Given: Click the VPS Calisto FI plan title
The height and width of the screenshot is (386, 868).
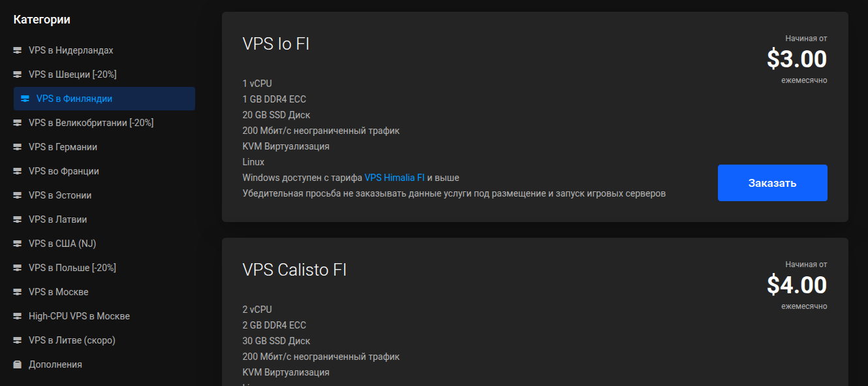Looking at the screenshot, I should click(294, 270).
